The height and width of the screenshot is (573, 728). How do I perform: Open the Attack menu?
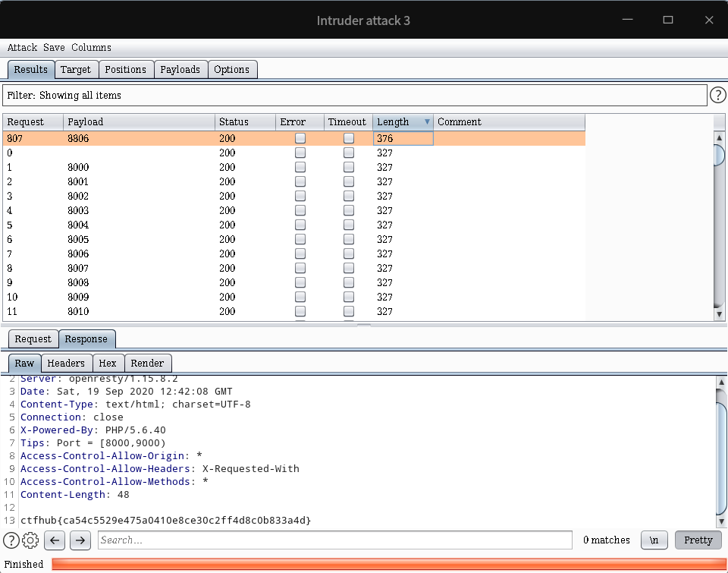click(22, 47)
